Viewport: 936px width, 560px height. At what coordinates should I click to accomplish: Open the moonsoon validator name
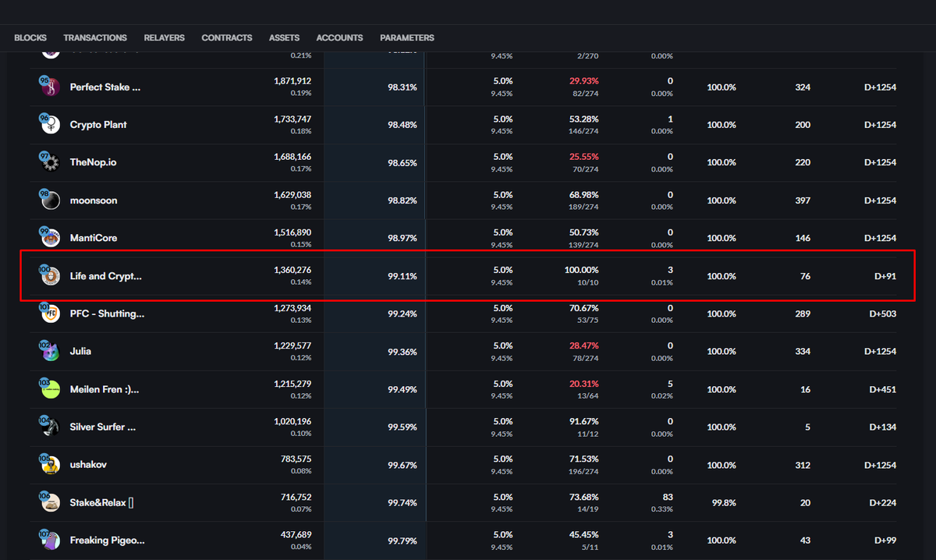[94, 200]
